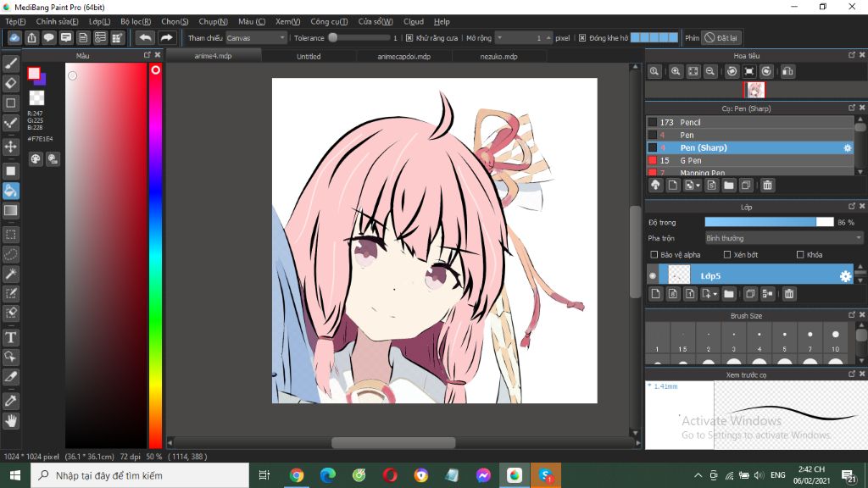The height and width of the screenshot is (488, 868).
Task: Open Pha trộn blending mode dropdown
Action: (783, 238)
